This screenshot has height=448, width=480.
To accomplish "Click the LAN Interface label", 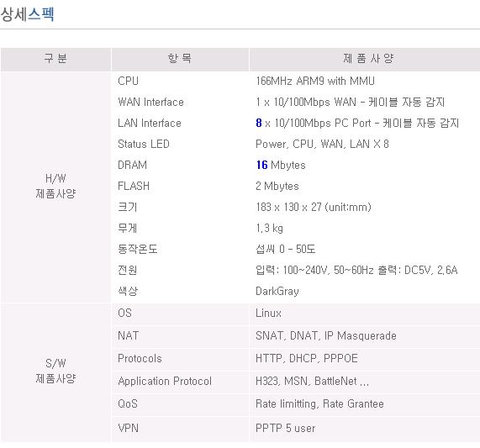I will (150, 123).
